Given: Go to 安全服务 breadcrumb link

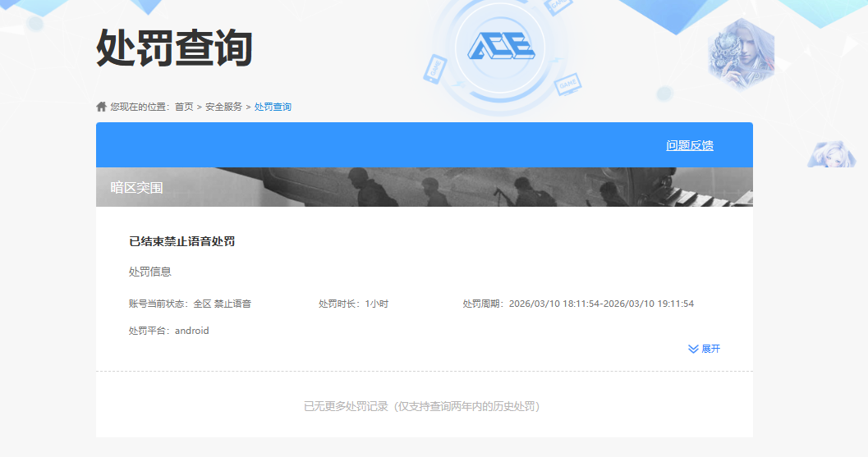Looking at the screenshot, I should 223,107.
